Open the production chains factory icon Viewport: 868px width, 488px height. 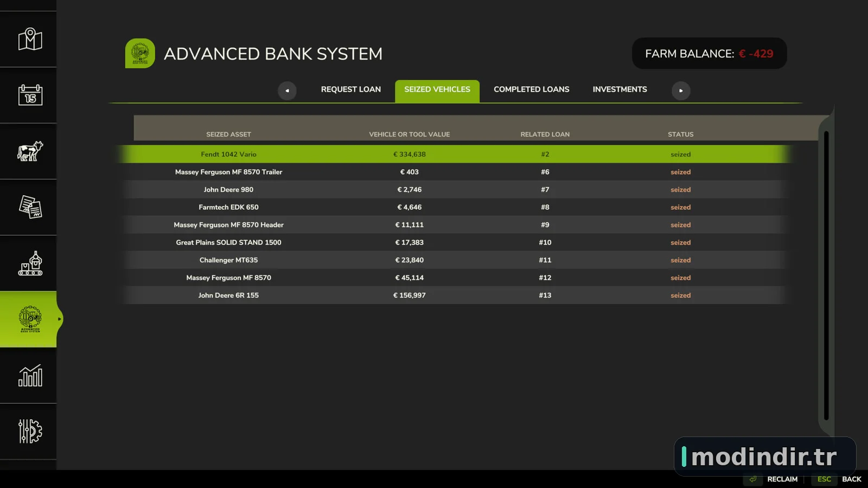(x=30, y=264)
